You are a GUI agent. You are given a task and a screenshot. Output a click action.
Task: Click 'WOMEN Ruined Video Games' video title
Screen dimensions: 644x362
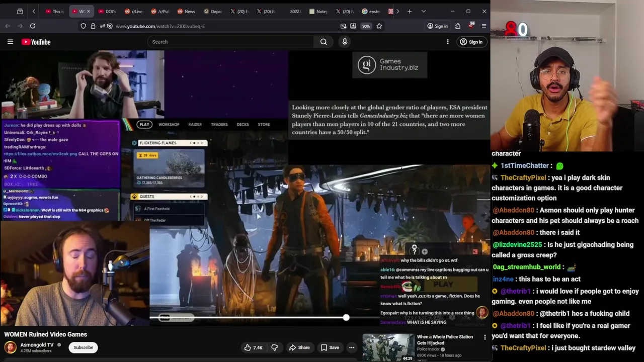[x=45, y=334]
